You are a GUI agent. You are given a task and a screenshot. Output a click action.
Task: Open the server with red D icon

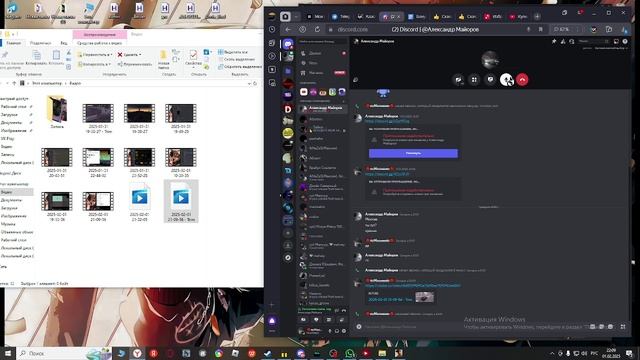288,109
